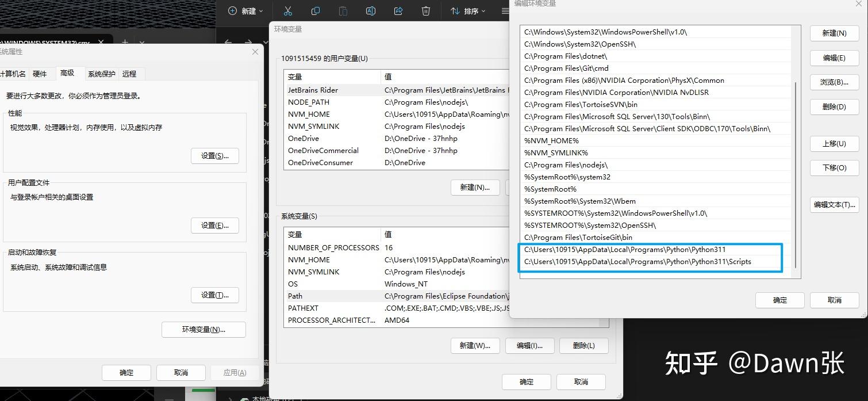Open the 新建 dropdown in Explorer toolbar
This screenshot has height=401, width=868.
click(245, 11)
